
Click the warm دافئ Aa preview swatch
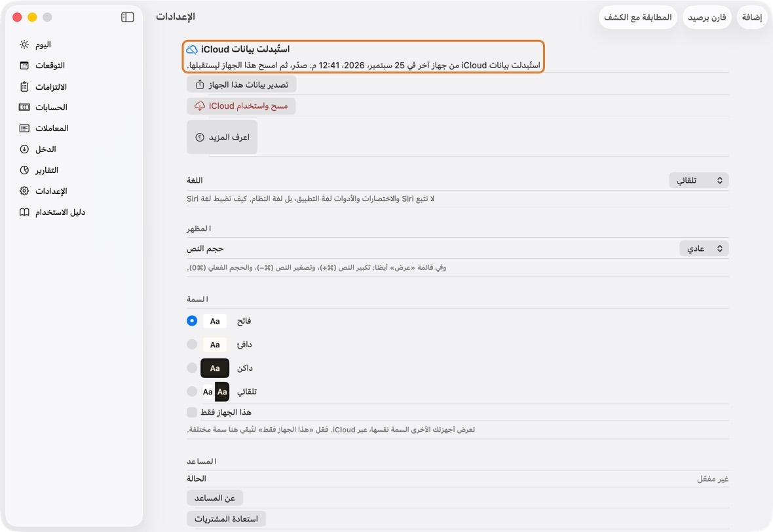coord(215,345)
